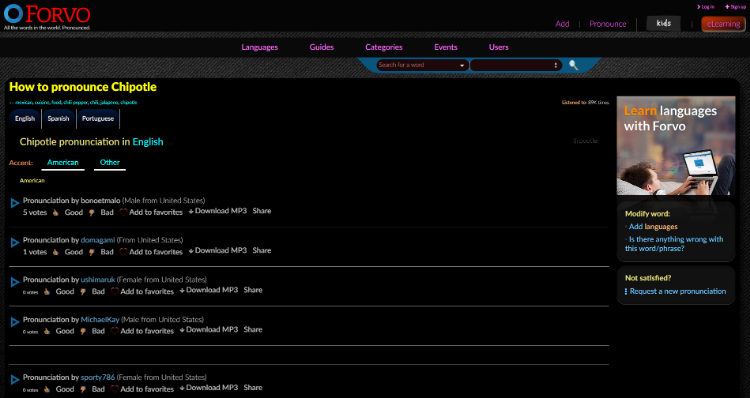This screenshot has height=398, width=750.
Task: Download MP3 of ushimaruk's pronunciation
Action: [x=209, y=290]
